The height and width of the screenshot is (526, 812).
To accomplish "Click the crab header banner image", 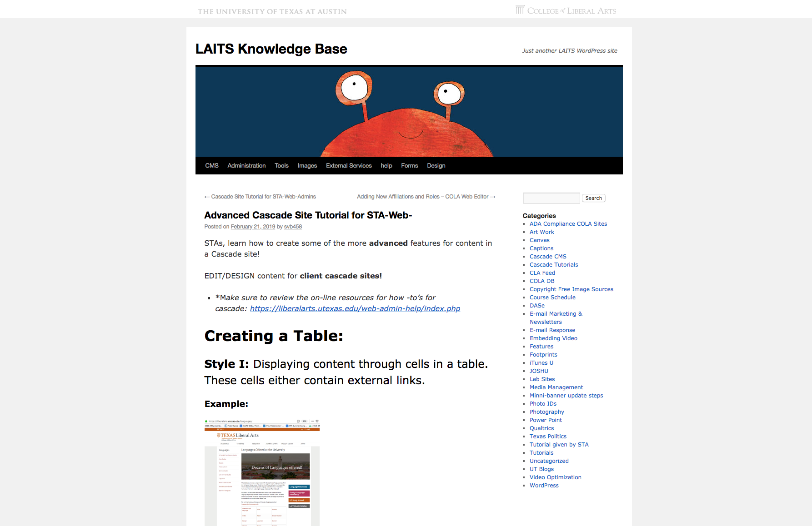I will (409, 112).
